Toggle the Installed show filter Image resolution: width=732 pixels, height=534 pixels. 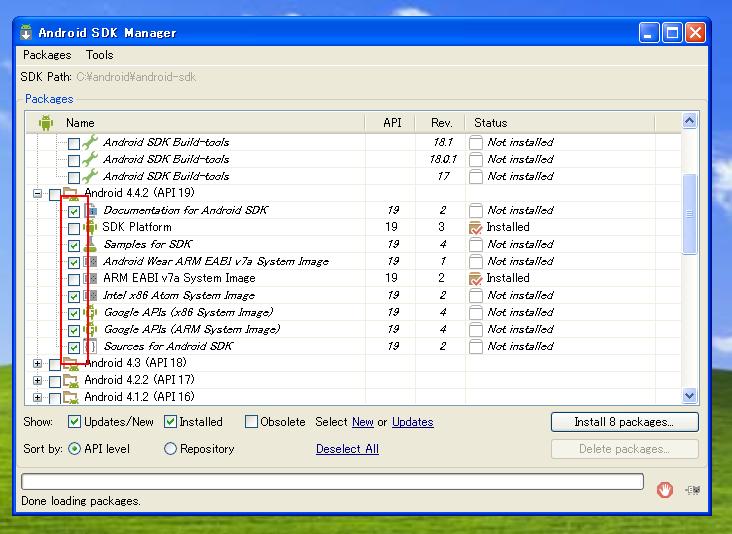170,422
